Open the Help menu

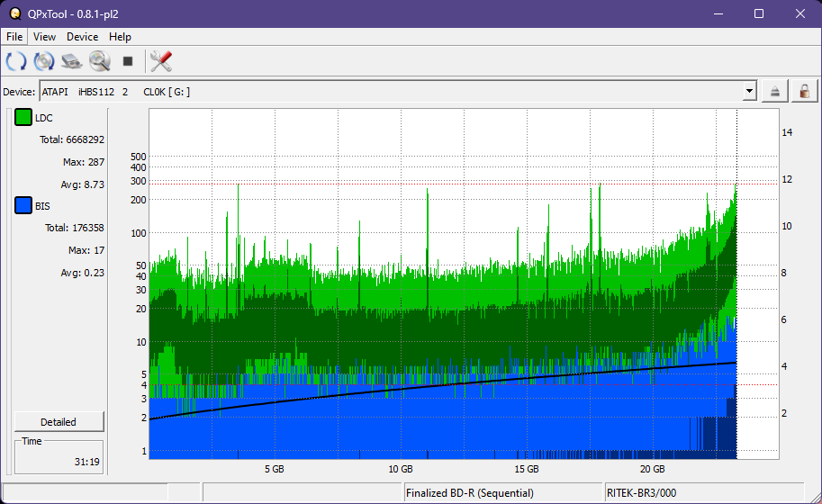pos(120,37)
